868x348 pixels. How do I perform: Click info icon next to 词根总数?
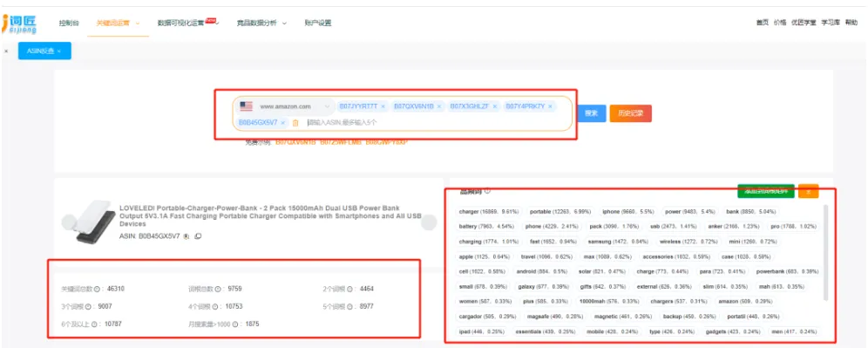(217, 290)
